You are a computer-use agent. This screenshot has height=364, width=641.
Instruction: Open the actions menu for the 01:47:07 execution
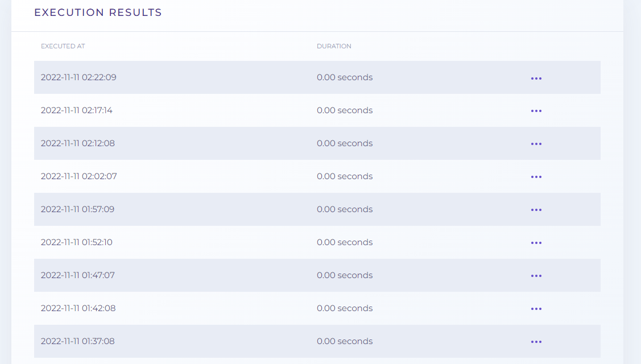pyautogui.click(x=536, y=275)
